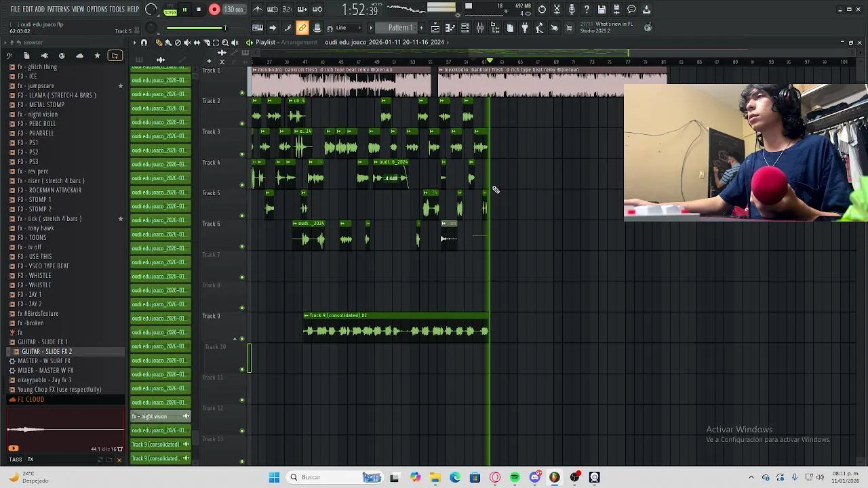868x488 pixels.
Task: Toggle Track 2 mute LED
Action: coord(242,123)
